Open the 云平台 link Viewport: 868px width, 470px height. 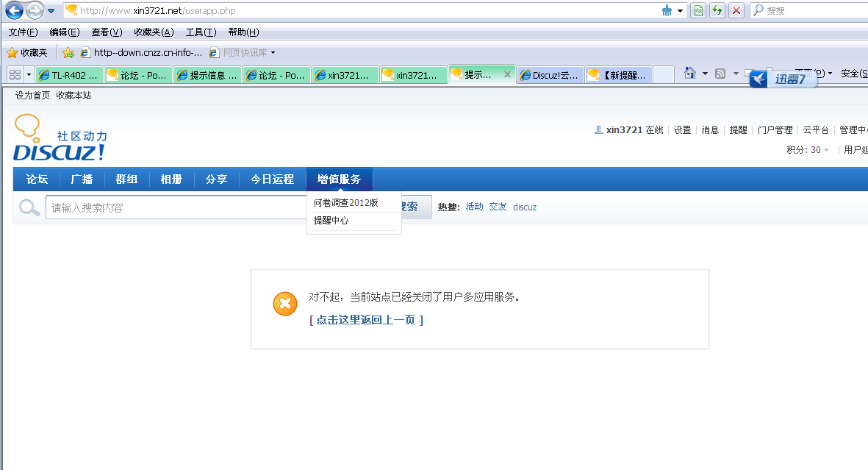coord(816,129)
